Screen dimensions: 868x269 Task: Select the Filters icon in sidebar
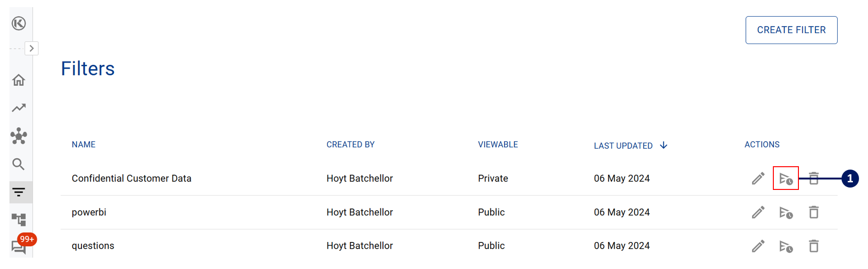click(18, 192)
